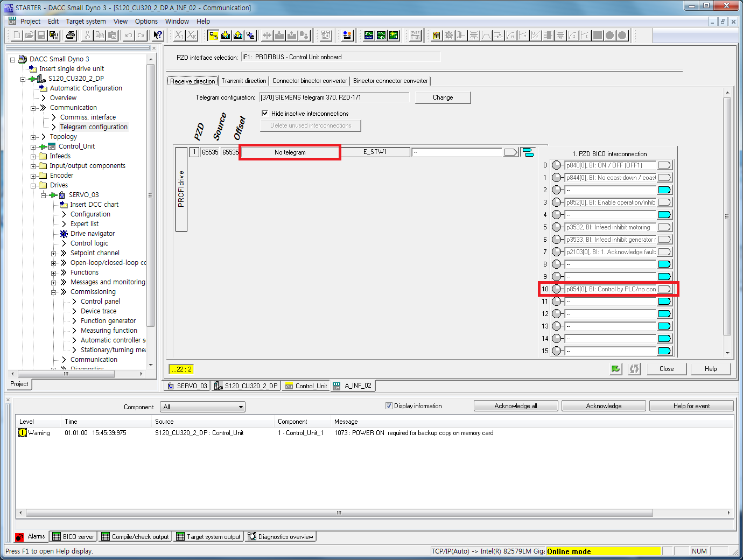This screenshot has height=560, width=743.
Task: Collapse the Commissioning node
Action: tap(53, 292)
